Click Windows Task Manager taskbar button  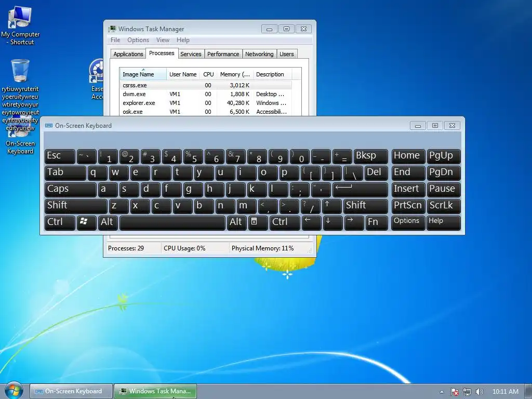click(x=155, y=391)
